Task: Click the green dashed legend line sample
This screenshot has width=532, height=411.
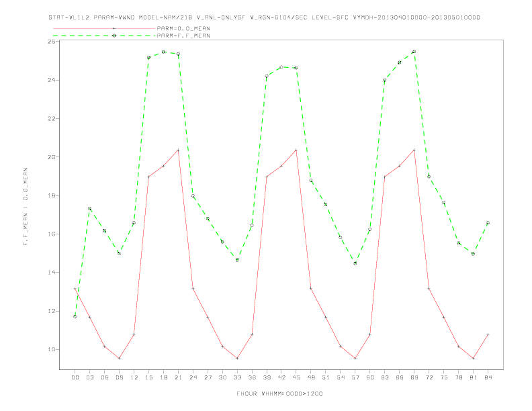Action: point(104,36)
